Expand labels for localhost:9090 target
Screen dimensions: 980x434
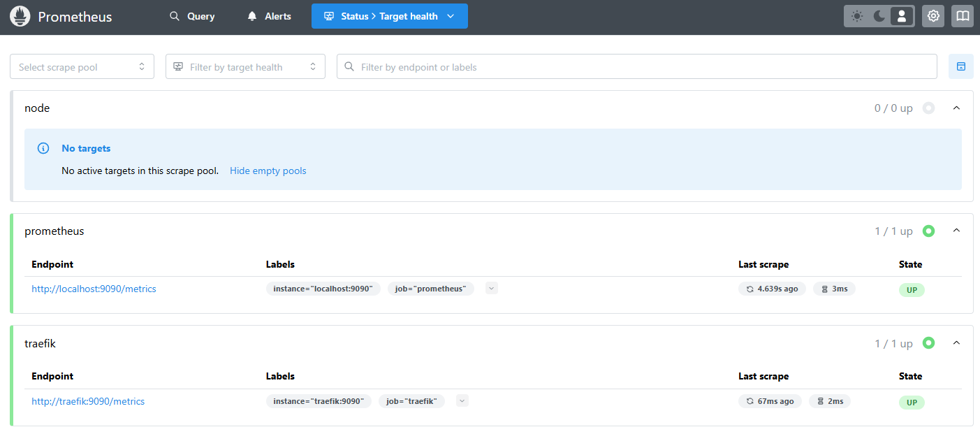coord(492,288)
